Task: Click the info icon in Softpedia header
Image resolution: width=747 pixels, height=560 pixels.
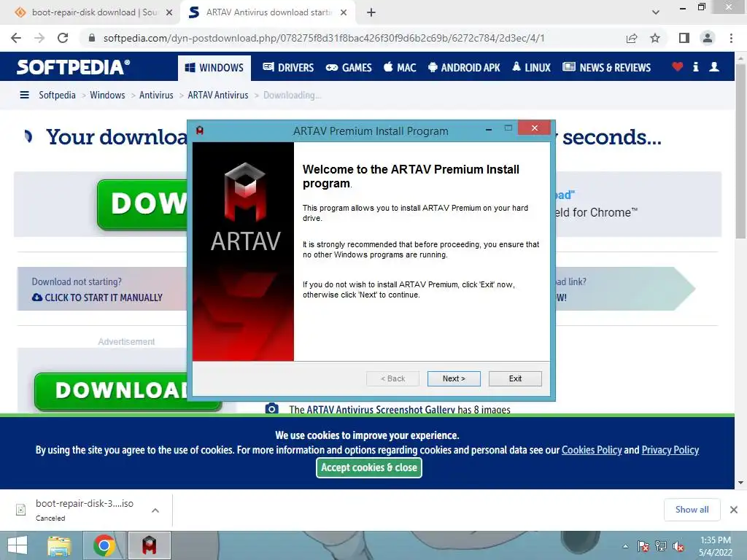Action: pyautogui.click(x=695, y=67)
